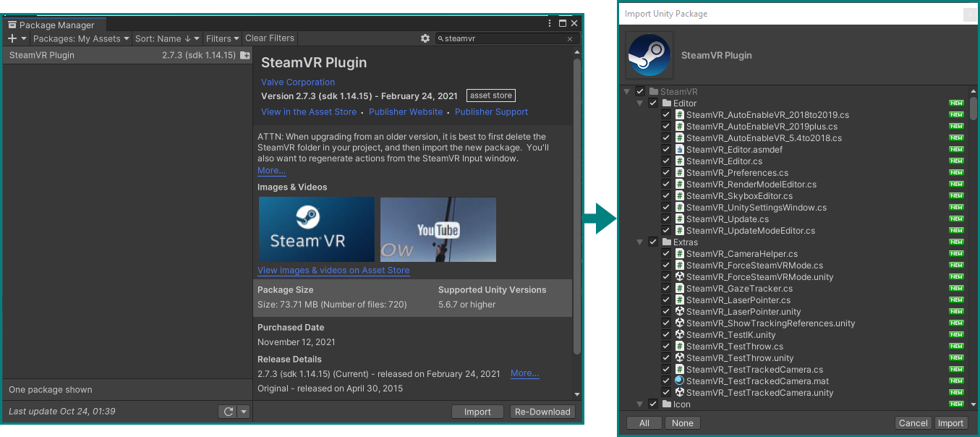The height and width of the screenshot is (437, 980).
Task: Click Import in Import Unity Package dialog
Action: point(950,423)
